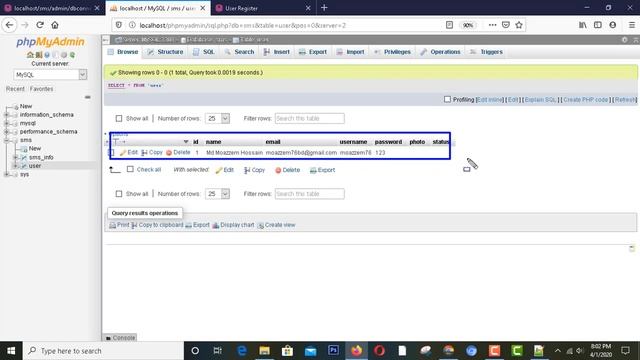Open the Export tab

click(313, 52)
